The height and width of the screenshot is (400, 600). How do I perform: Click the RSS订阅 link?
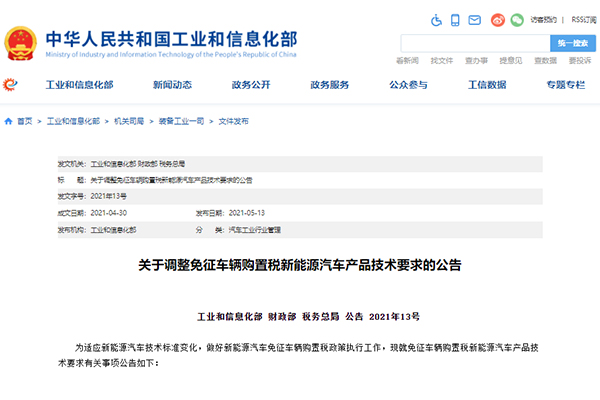(579, 19)
